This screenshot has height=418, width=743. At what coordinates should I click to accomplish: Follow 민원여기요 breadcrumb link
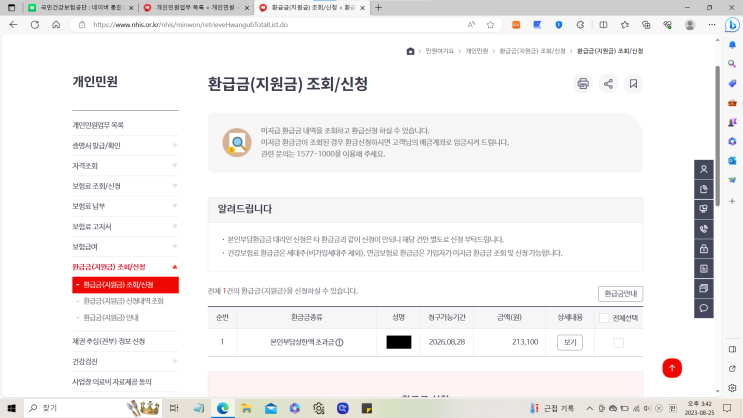pos(439,51)
